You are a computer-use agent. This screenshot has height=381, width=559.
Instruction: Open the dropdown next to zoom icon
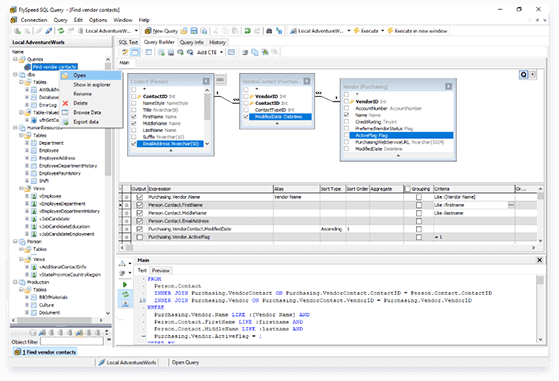click(533, 74)
